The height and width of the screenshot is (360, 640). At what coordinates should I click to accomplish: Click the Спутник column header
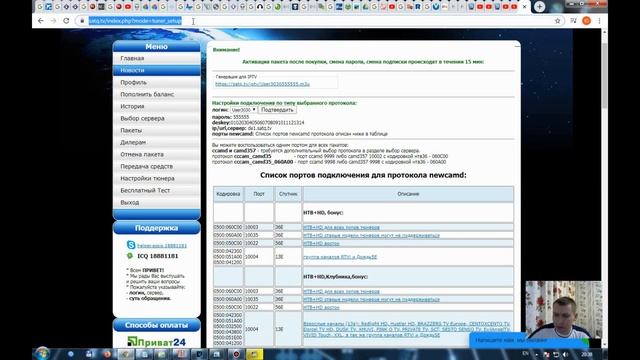point(288,194)
